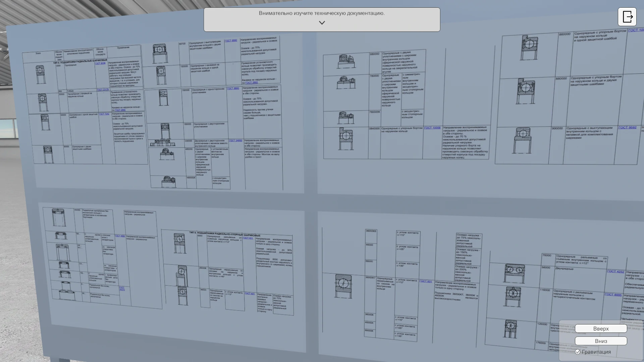Open the ГОСТ 24850 link

[235, 140]
